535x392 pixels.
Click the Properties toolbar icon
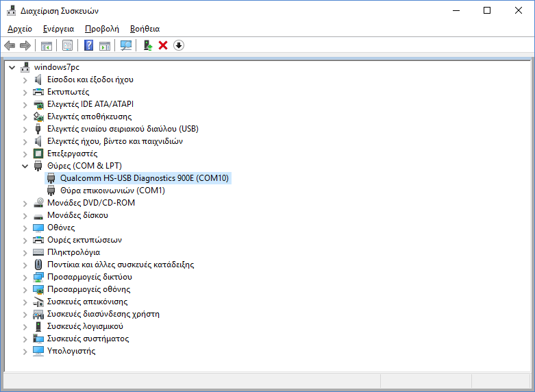pyautogui.click(x=67, y=45)
